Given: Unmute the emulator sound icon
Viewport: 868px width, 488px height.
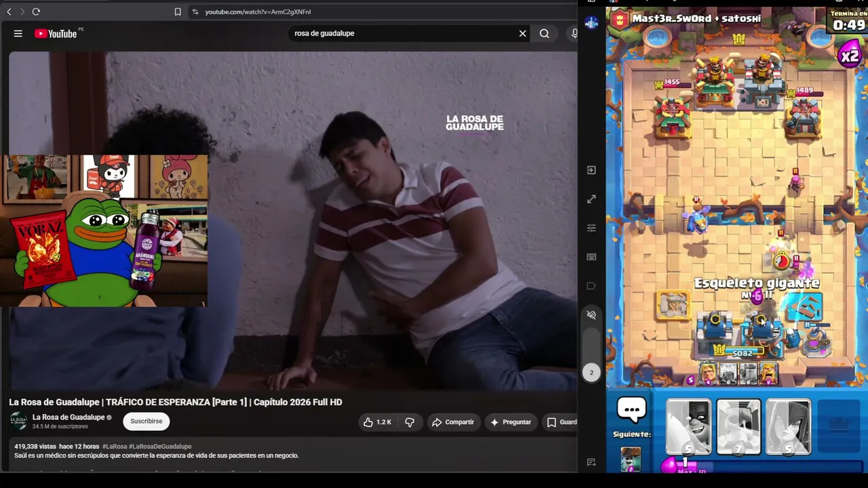Looking at the screenshot, I should click(591, 314).
